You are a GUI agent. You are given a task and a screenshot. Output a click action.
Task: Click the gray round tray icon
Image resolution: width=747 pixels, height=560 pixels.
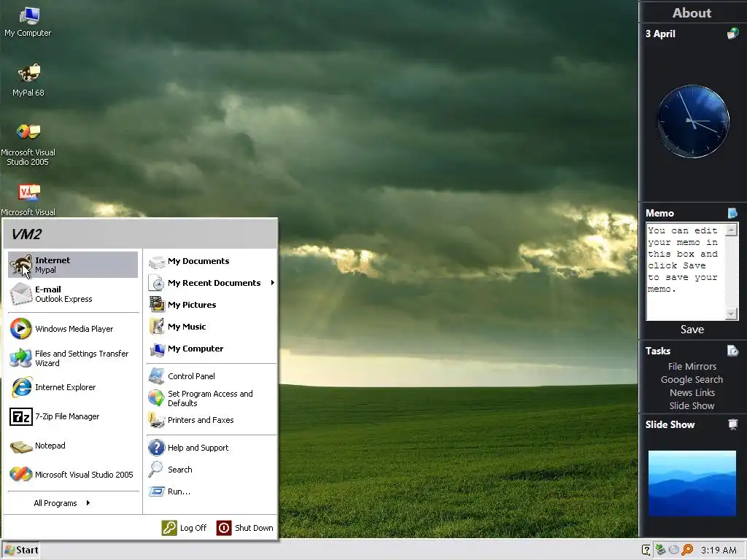click(x=673, y=550)
